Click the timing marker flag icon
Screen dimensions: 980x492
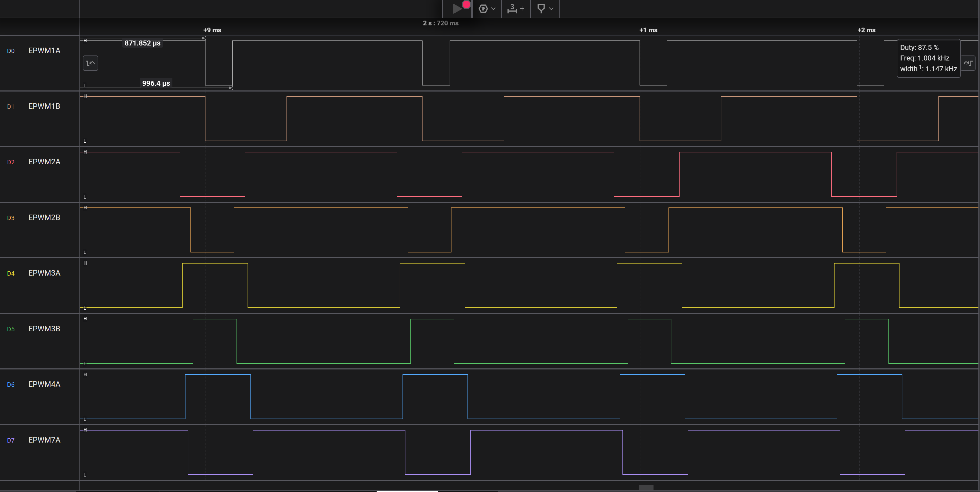[541, 8]
